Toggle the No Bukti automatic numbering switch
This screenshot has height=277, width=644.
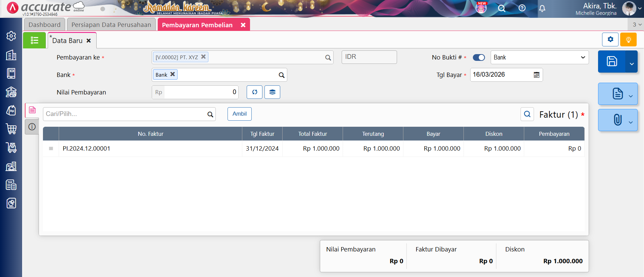(479, 57)
